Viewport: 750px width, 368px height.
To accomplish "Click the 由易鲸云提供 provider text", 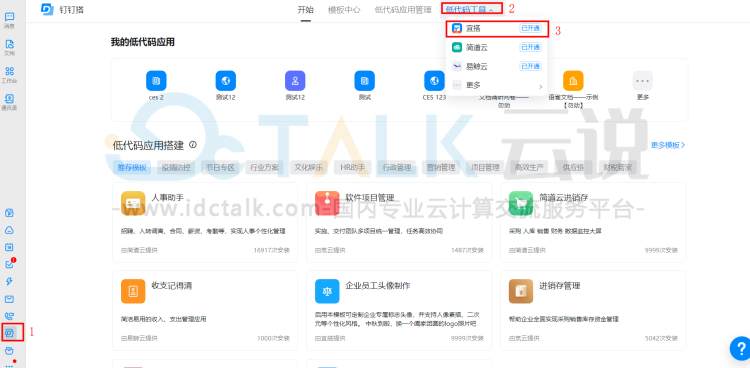I will point(139,339).
